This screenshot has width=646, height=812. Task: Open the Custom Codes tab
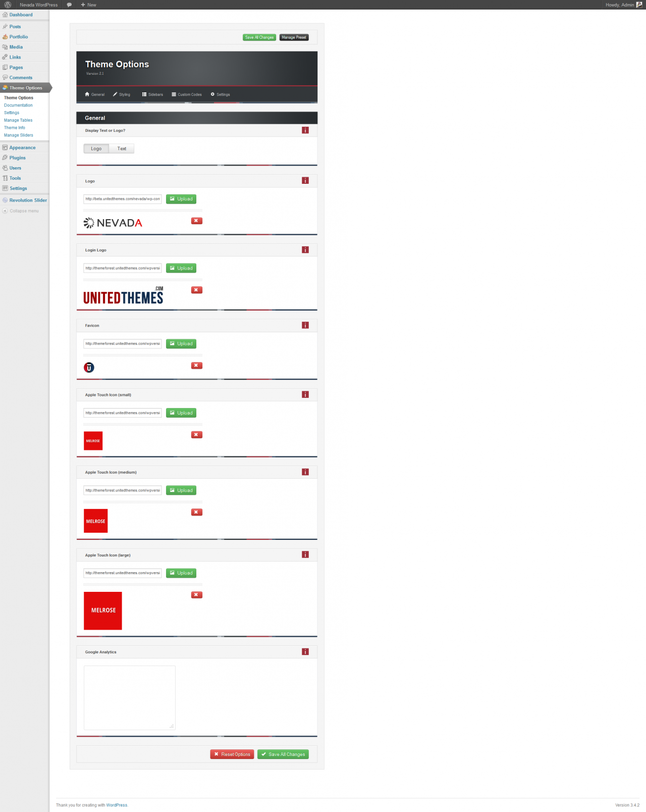tap(187, 94)
